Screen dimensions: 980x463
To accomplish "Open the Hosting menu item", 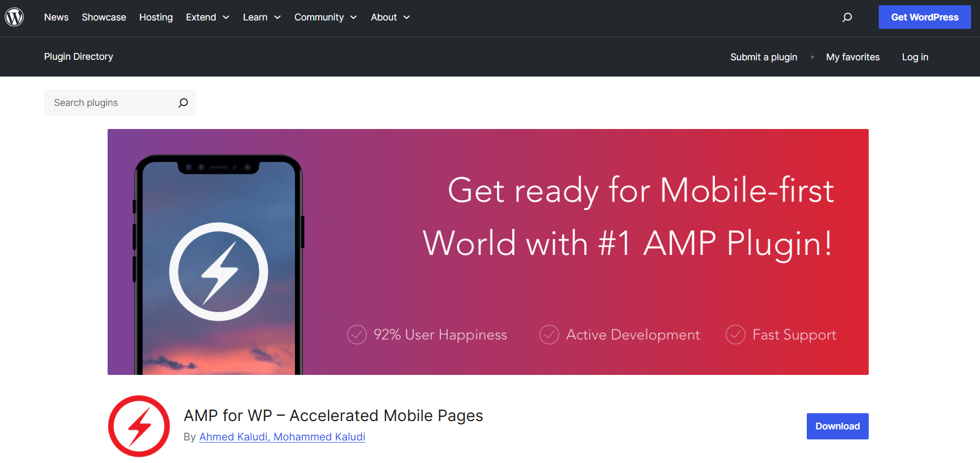I will pyautogui.click(x=156, y=17).
